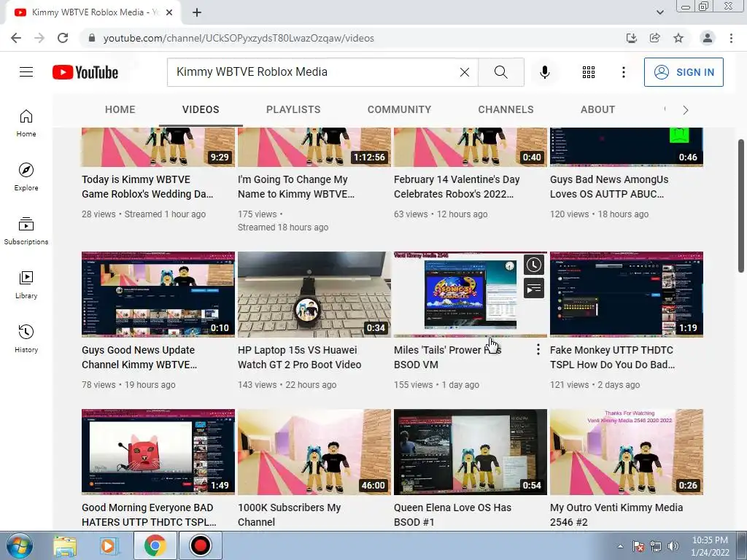Open the COMMUNITY tab
Viewport: 747px width, 560px height.
(399, 109)
